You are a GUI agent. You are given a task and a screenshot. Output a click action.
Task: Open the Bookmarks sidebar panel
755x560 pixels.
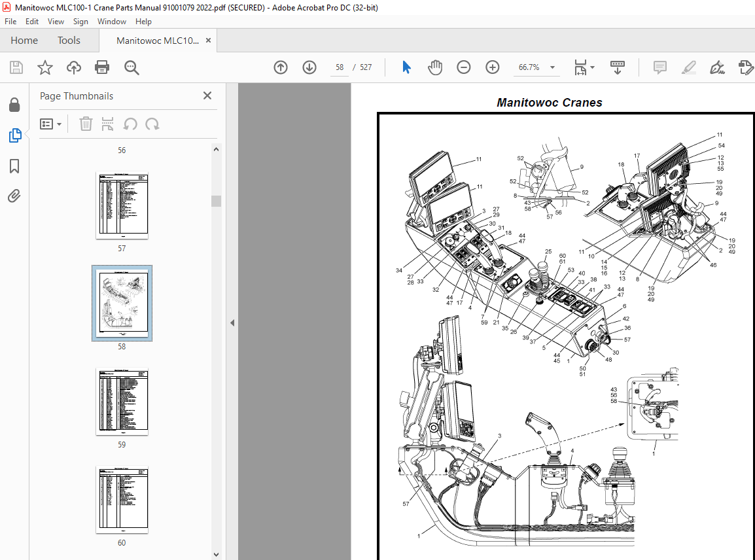click(14, 166)
